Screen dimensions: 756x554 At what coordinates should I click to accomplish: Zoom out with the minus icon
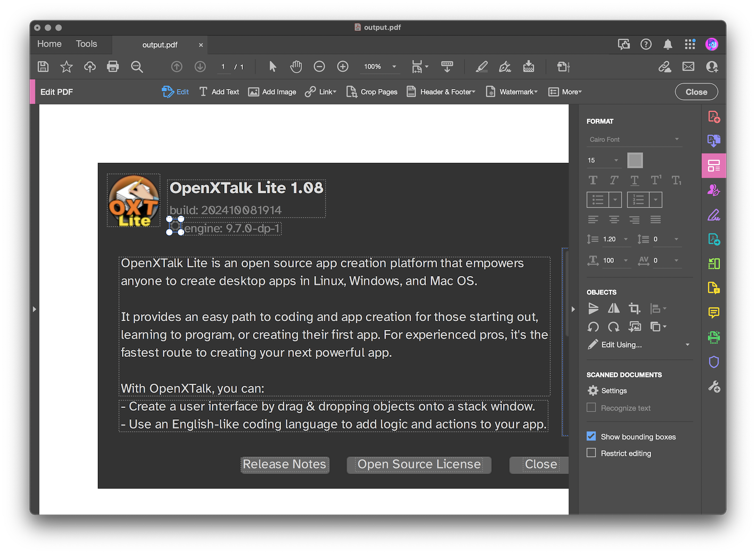(319, 67)
